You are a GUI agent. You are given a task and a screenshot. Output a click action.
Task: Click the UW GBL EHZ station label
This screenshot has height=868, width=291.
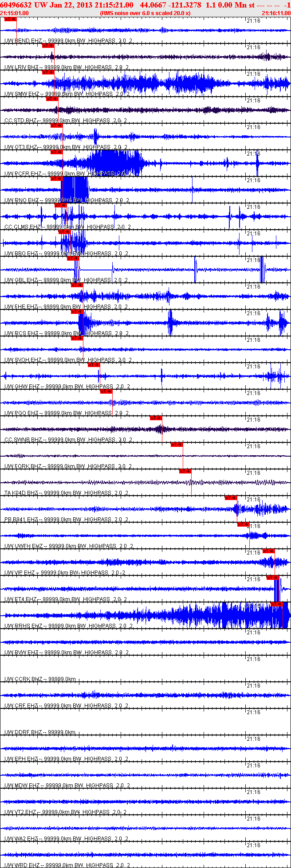pos(66,280)
